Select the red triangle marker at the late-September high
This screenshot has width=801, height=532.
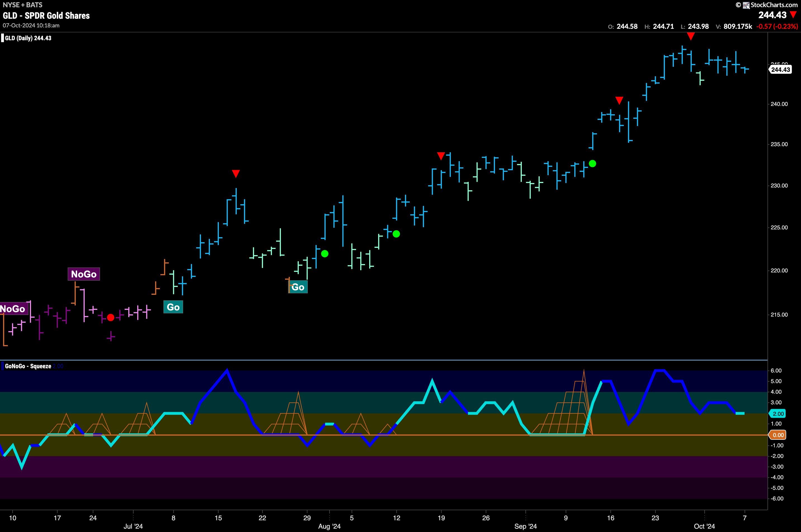pyautogui.click(x=691, y=36)
